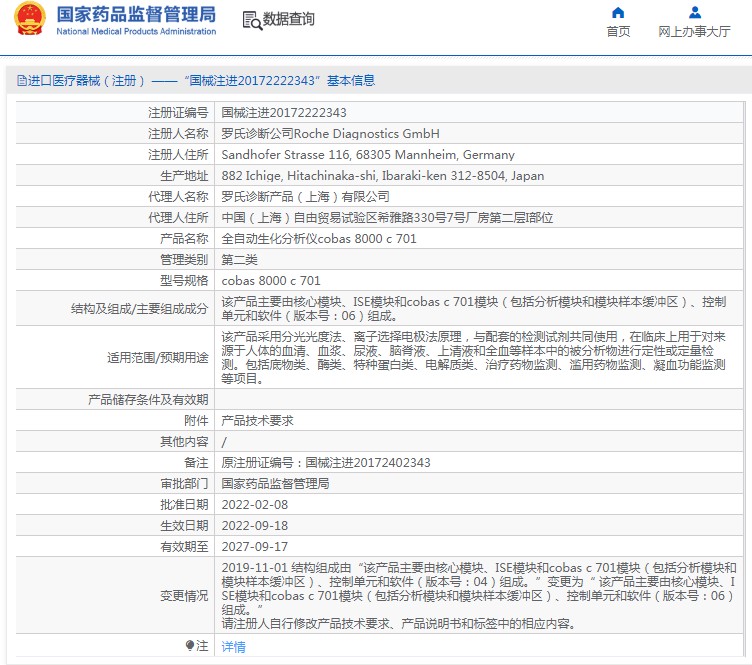Click the 管理类别 row label
The width and height of the screenshot is (752, 665).
[184, 260]
